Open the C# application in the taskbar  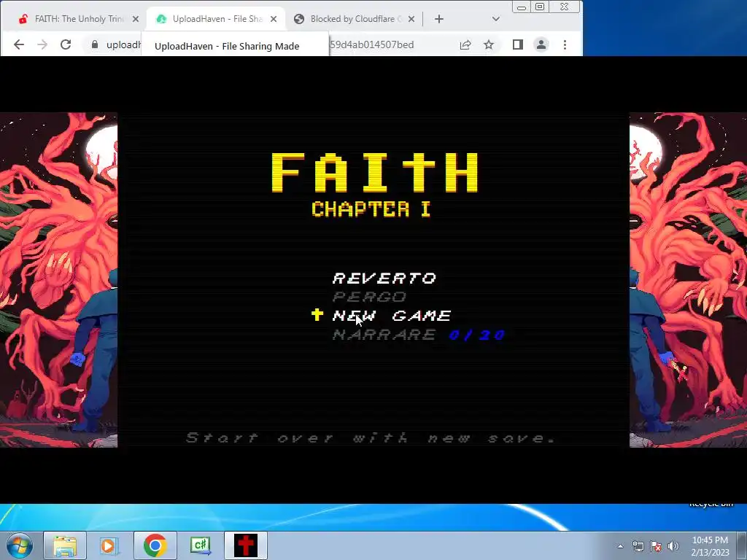coord(200,545)
